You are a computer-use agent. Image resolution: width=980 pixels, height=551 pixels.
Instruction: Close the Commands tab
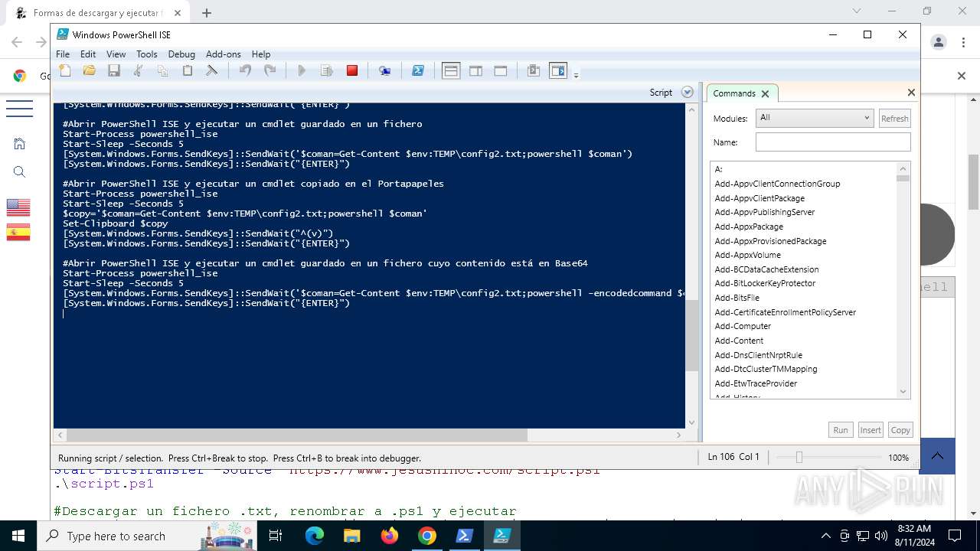pyautogui.click(x=765, y=93)
